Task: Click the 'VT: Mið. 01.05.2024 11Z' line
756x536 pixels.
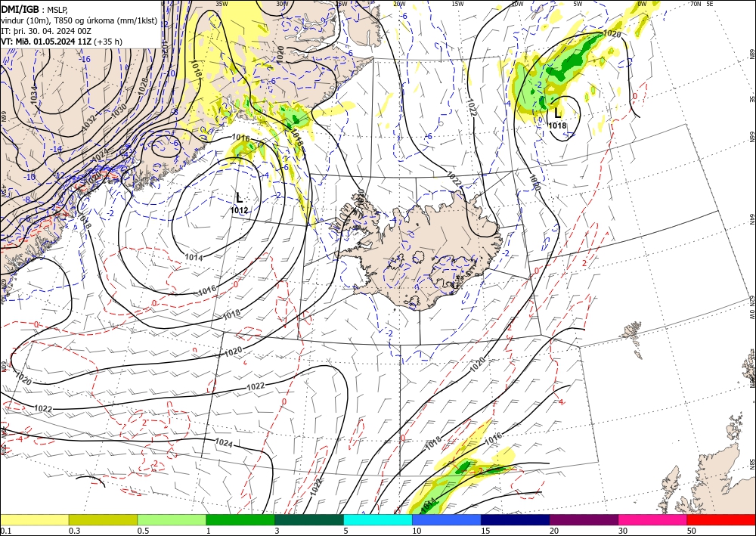Action: (46, 42)
